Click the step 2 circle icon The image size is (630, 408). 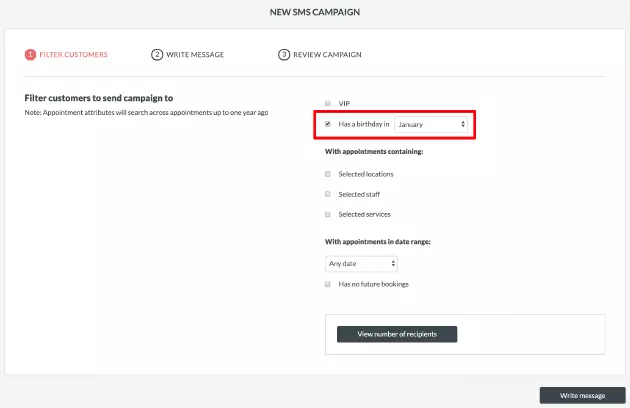point(157,54)
